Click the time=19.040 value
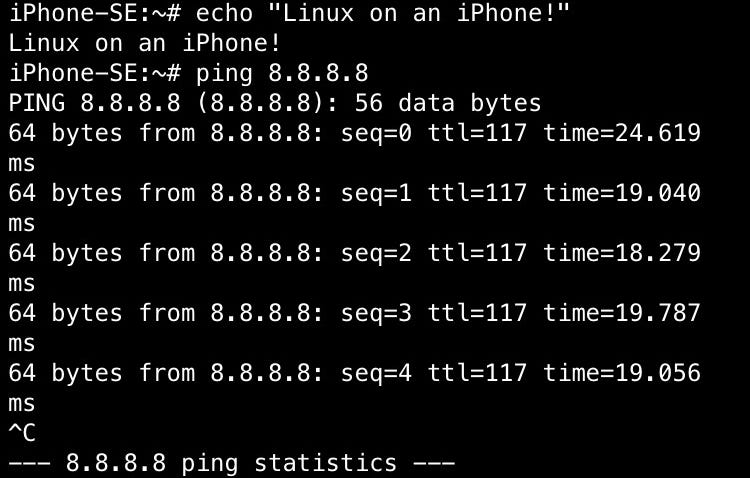 621,193
